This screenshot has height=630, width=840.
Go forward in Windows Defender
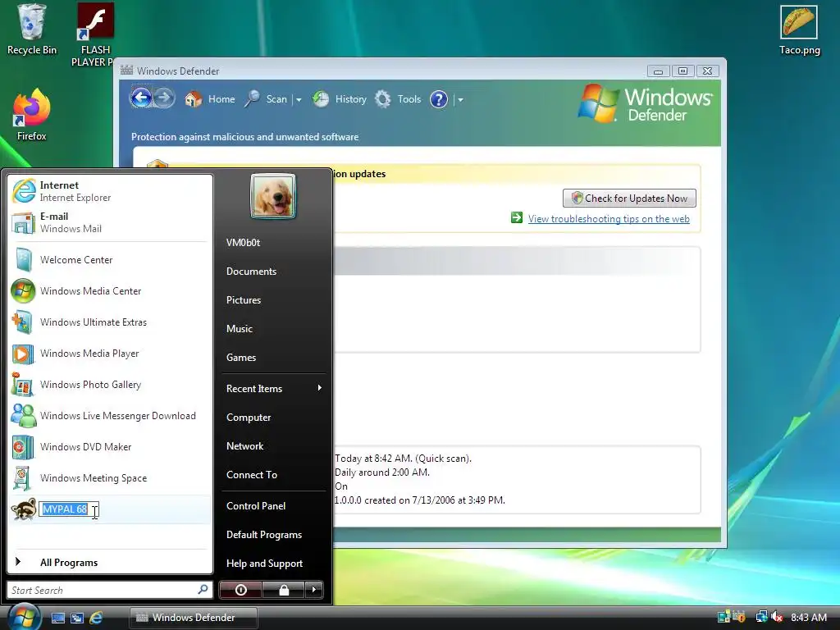click(x=164, y=98)
